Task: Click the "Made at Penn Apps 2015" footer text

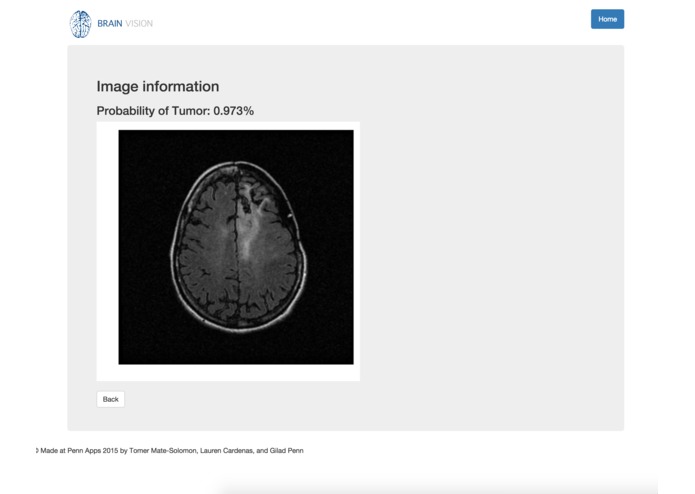Action: pos(170,451)
